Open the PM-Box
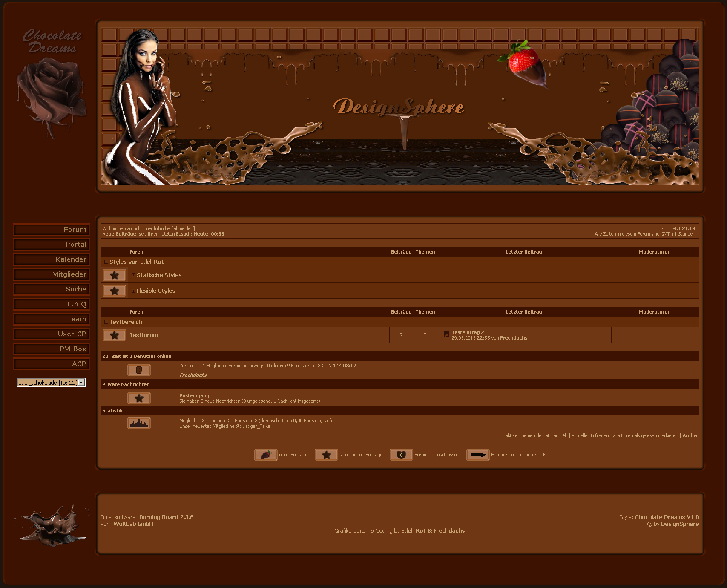Screen dimensions: 727x588 pyautogui.click(x=52, y=349)
